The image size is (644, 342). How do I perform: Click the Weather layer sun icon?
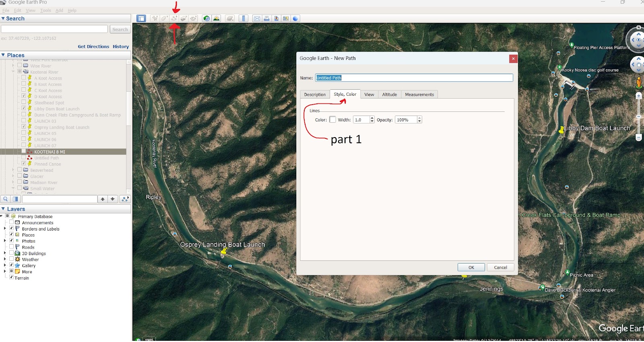(x=17, y=260)
